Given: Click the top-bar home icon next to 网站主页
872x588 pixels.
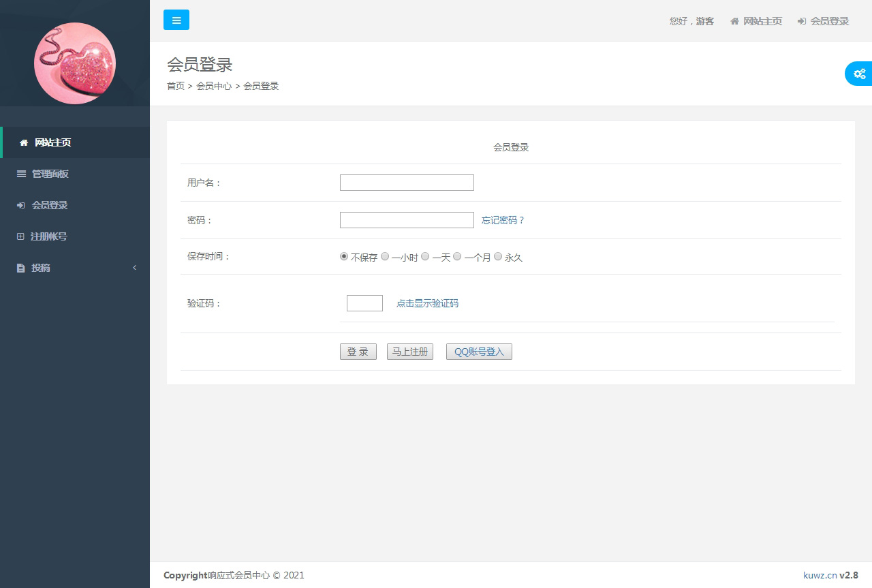Looking at the screenshot, I should [734, 21].
